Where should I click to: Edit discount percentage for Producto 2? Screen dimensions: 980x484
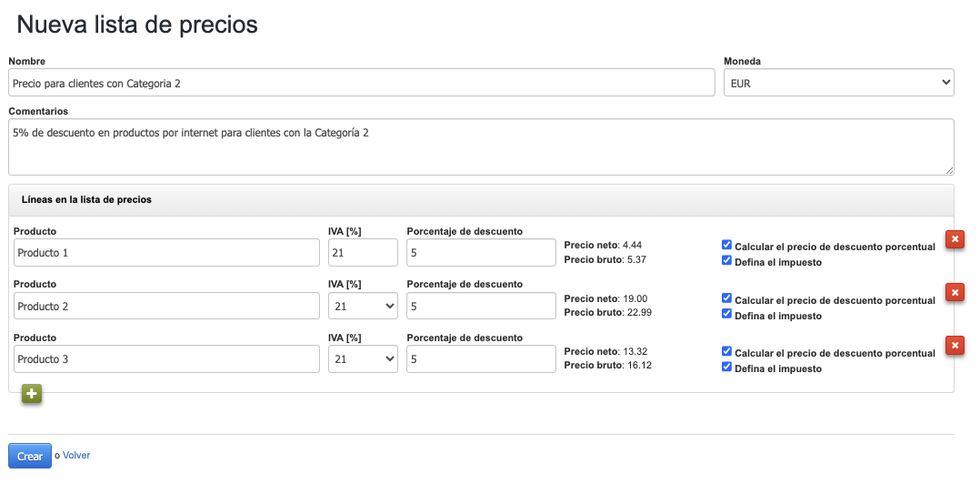(481, 307)
